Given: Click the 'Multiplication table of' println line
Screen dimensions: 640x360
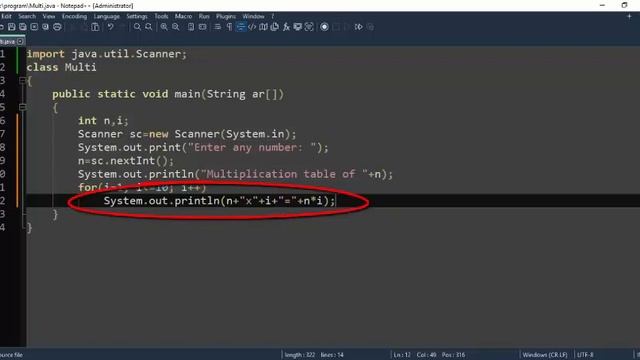Looking at the screenshot, I should (235, 174).
